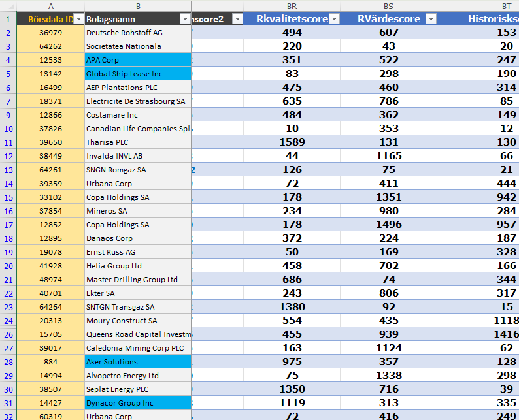This screenshot has width=519, height=420.
Task: Click RVärdescore value 1165
Action: tap(388, 156)
